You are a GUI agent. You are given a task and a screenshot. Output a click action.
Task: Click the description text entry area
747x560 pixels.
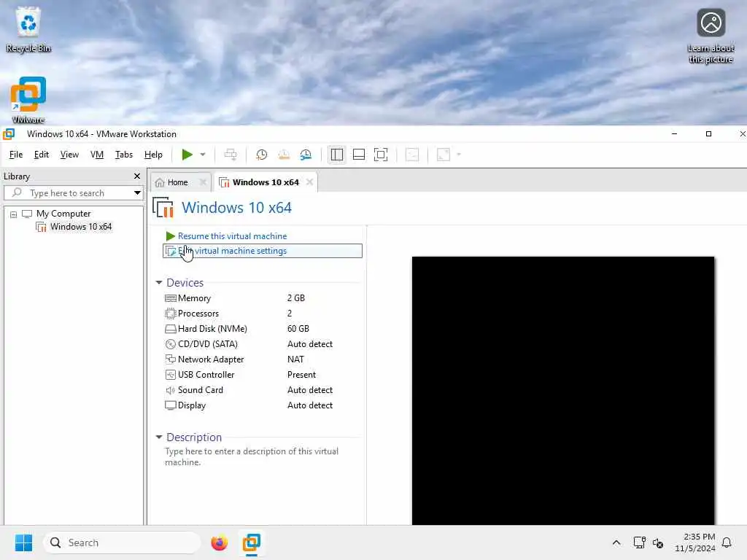pyautogui.click(x=252, y=456)
